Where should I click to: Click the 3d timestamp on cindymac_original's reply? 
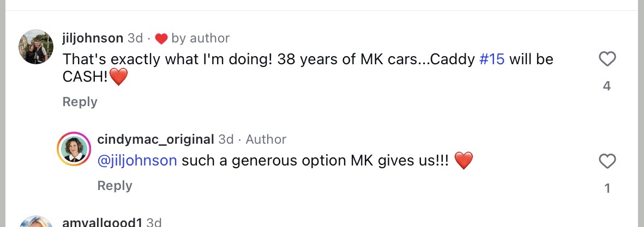tap(226, 139)
